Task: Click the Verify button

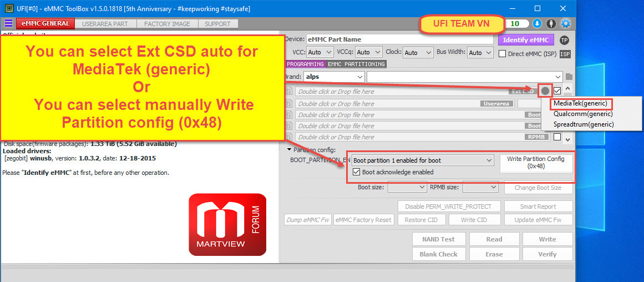Action: (x=547, y=254)
